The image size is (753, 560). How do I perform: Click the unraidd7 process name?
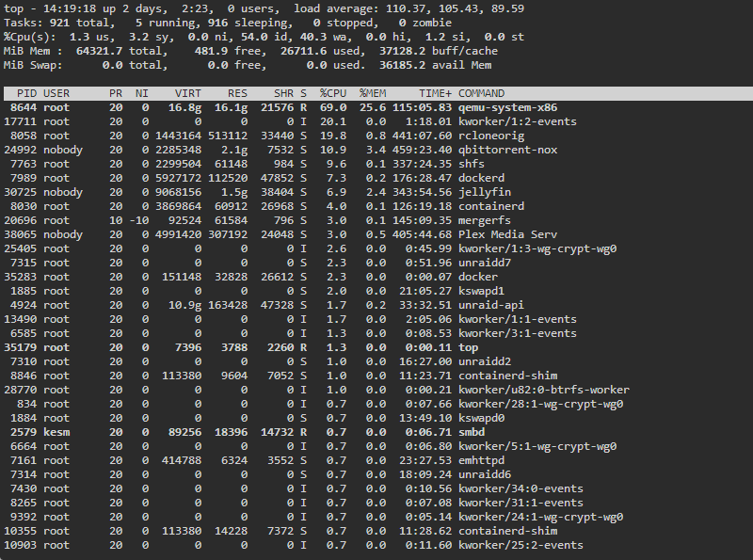coord(485,263)
